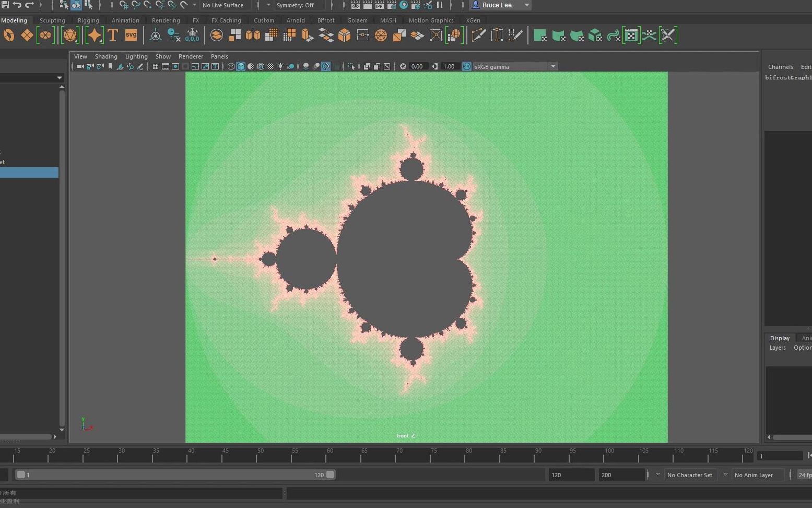812x508 pixels.
Task: Click the pause viewport button in status line
Action: pyautogui.click(x=440, y=5)
